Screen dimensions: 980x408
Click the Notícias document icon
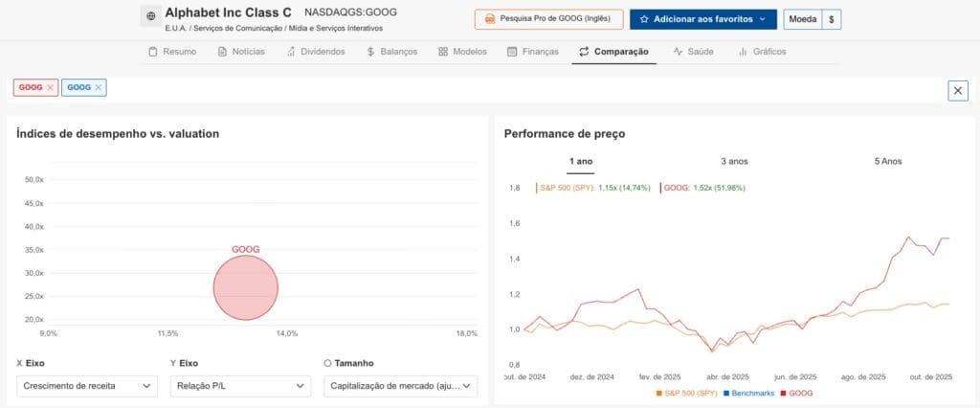222,52
